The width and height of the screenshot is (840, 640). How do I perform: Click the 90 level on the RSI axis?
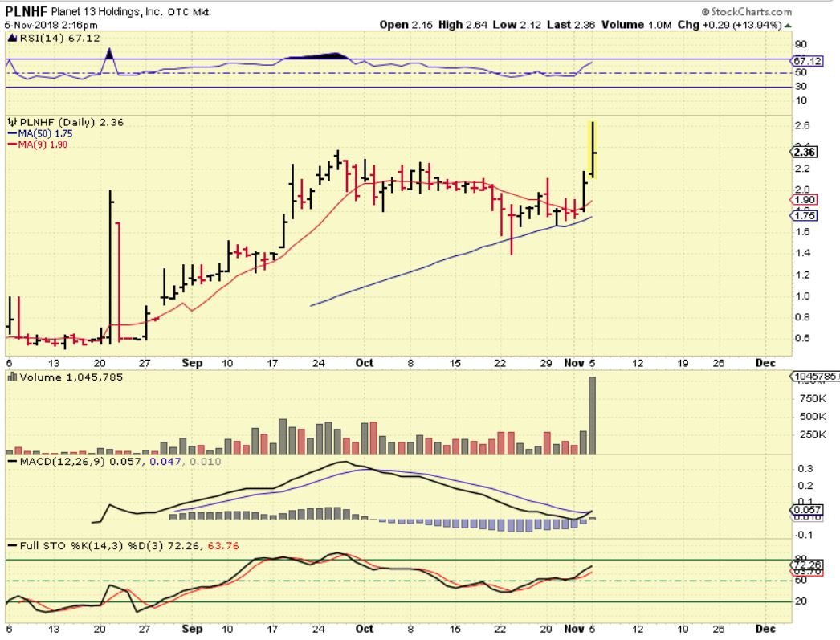click(x=801, y=44)
